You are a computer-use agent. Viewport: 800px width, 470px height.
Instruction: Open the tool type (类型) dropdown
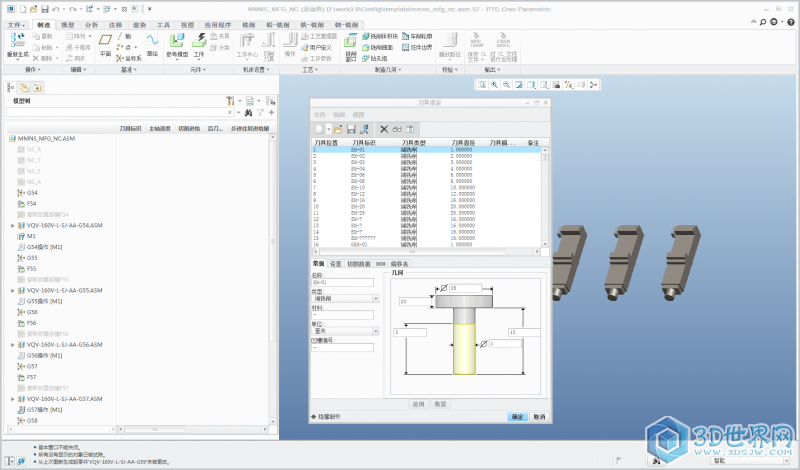(375, 298)
